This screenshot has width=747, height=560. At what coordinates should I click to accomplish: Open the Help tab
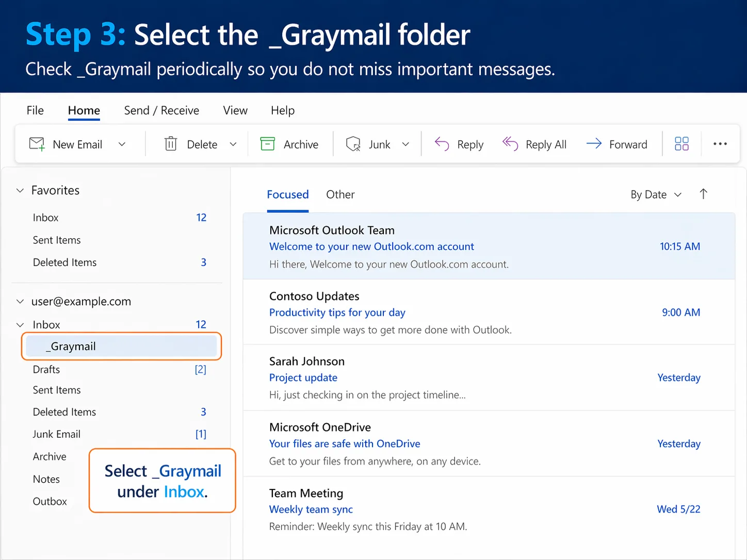coord(283,110)
